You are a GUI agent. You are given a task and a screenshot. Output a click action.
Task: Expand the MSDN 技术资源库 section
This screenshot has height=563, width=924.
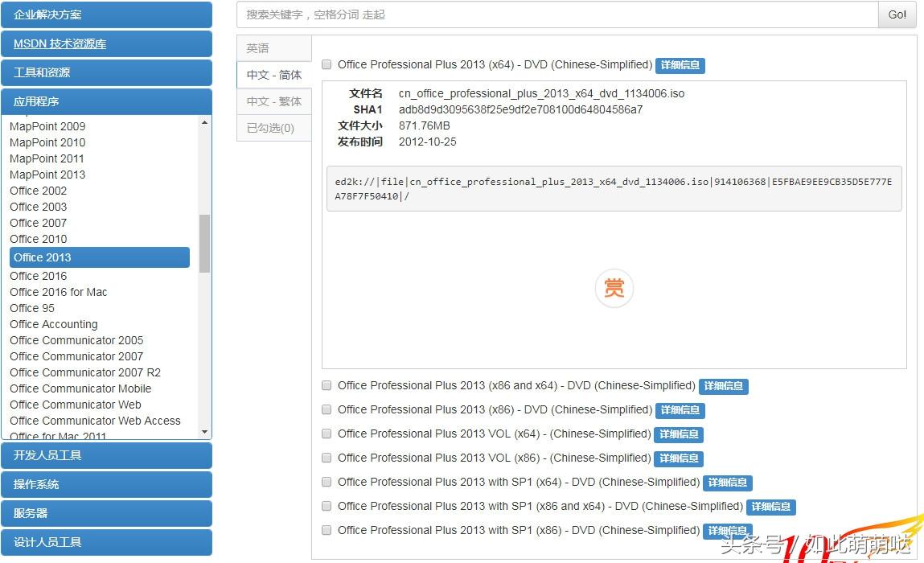coord(107,43)
